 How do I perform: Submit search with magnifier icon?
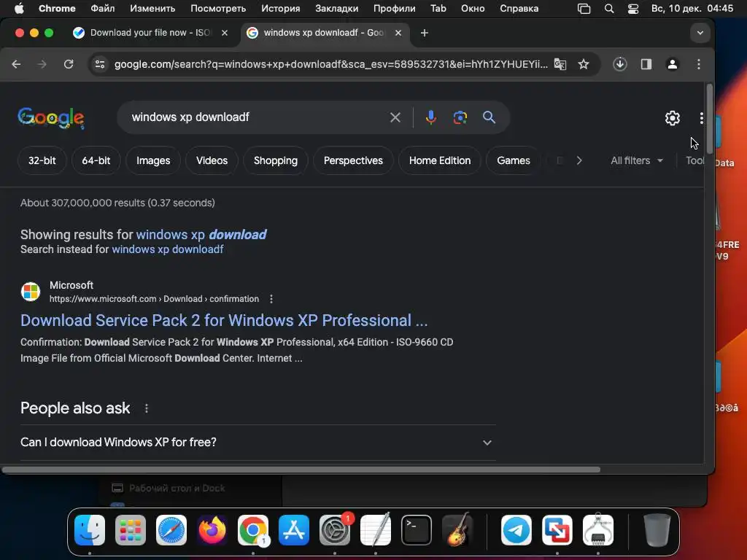click(489, 117)
